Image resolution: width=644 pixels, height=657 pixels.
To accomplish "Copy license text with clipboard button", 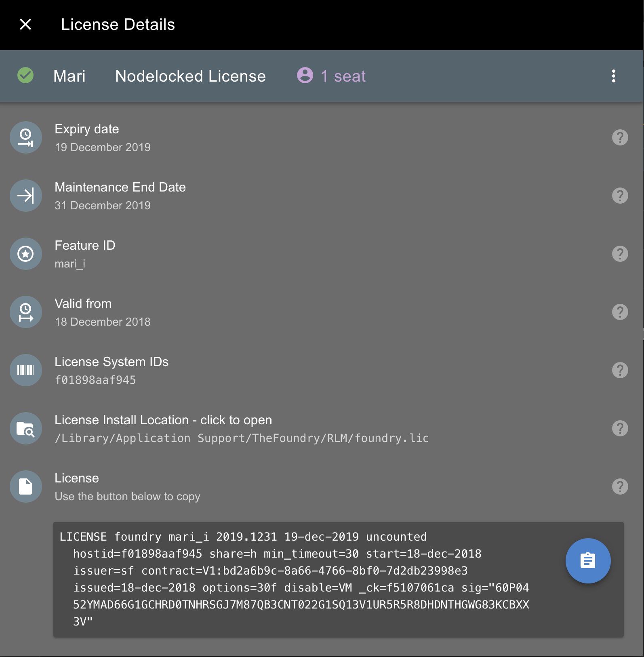I will point(588,560).
